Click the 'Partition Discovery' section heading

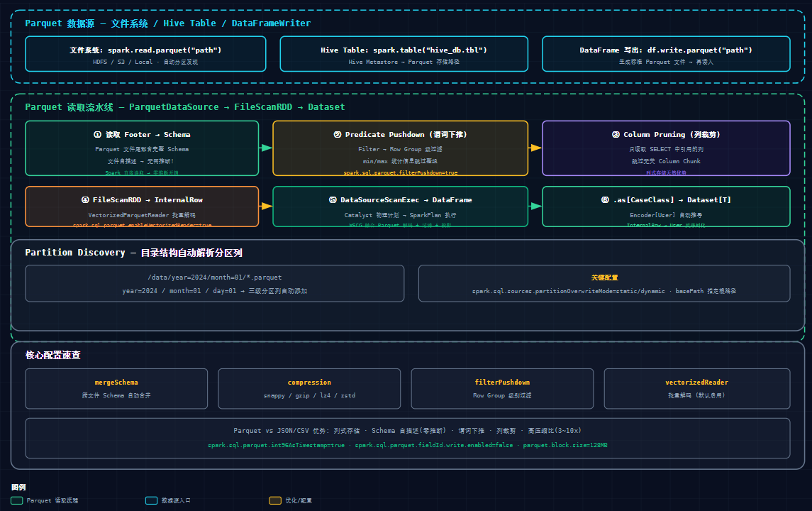pos(133,253)
